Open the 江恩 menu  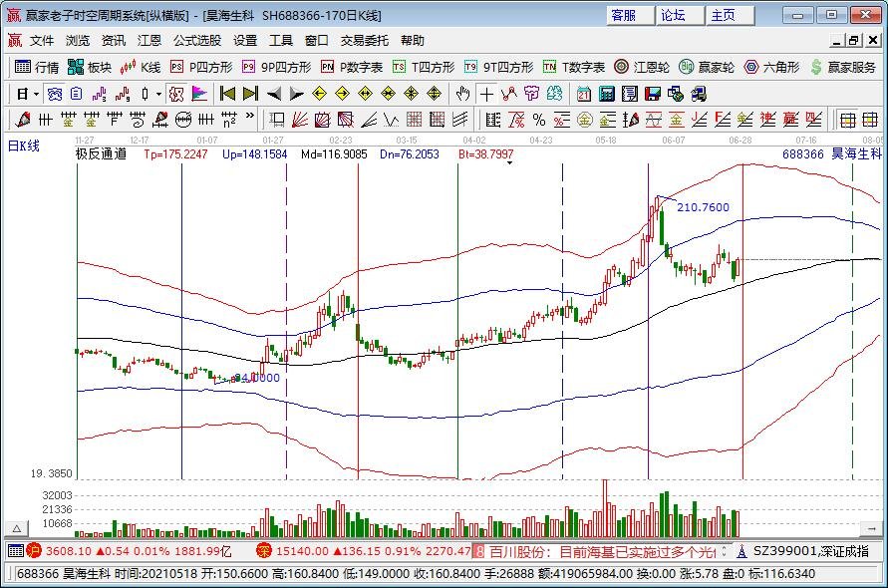148,41
